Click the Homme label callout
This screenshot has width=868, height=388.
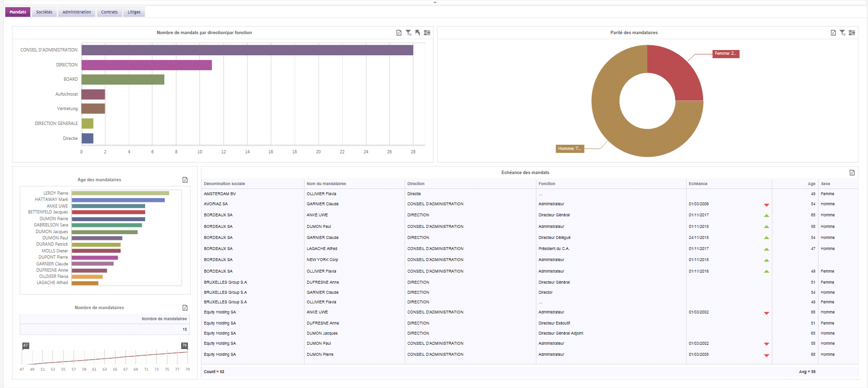(x=570, y=149)
